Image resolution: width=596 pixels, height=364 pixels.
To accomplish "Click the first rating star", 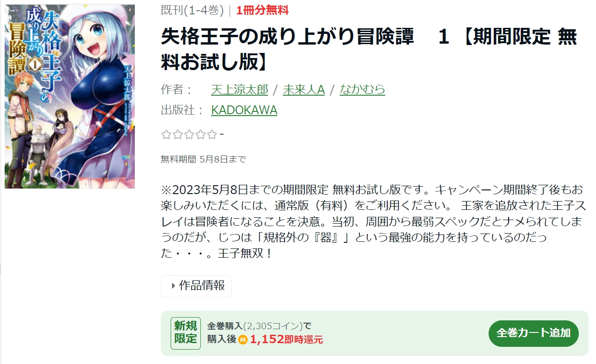I will pos(166,135).
